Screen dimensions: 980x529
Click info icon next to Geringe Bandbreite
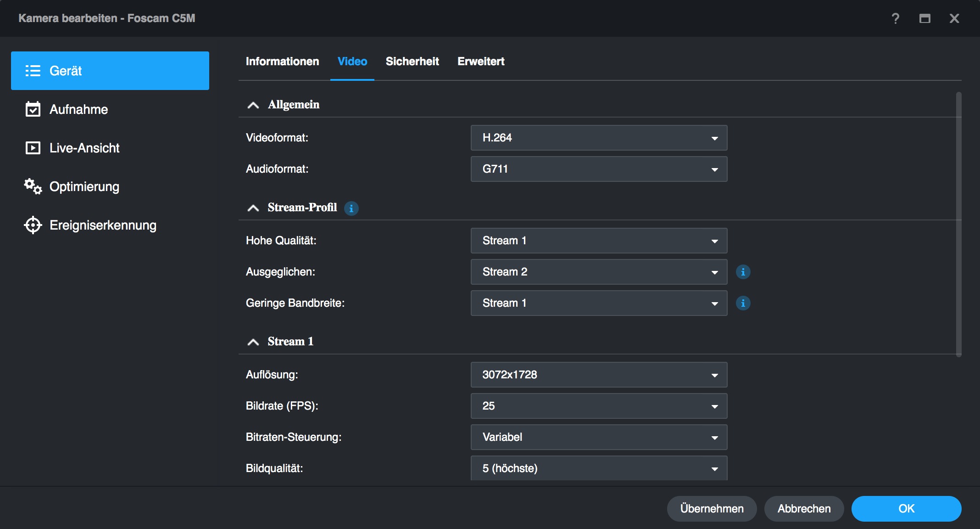(x=743, y=303)
